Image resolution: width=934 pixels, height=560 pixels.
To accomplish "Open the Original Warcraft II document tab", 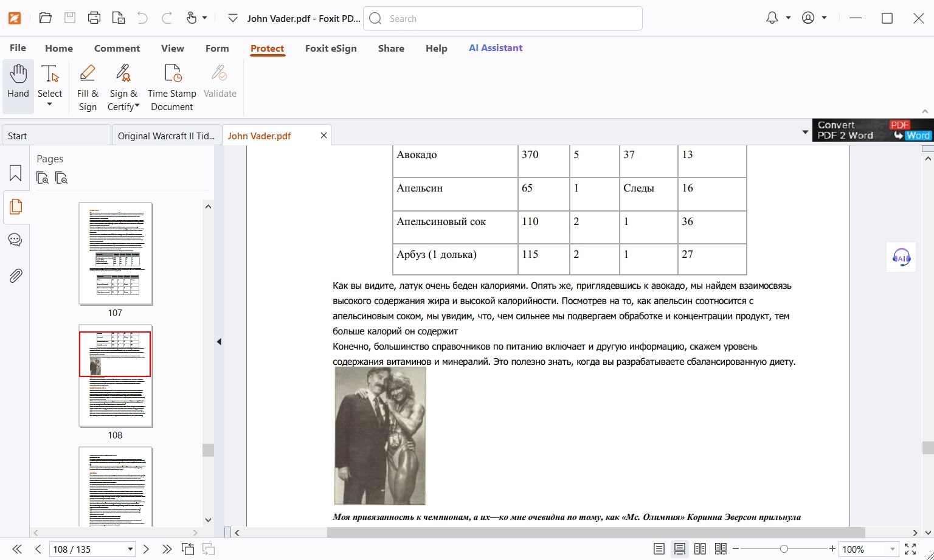I will click(x=166, y=136).
